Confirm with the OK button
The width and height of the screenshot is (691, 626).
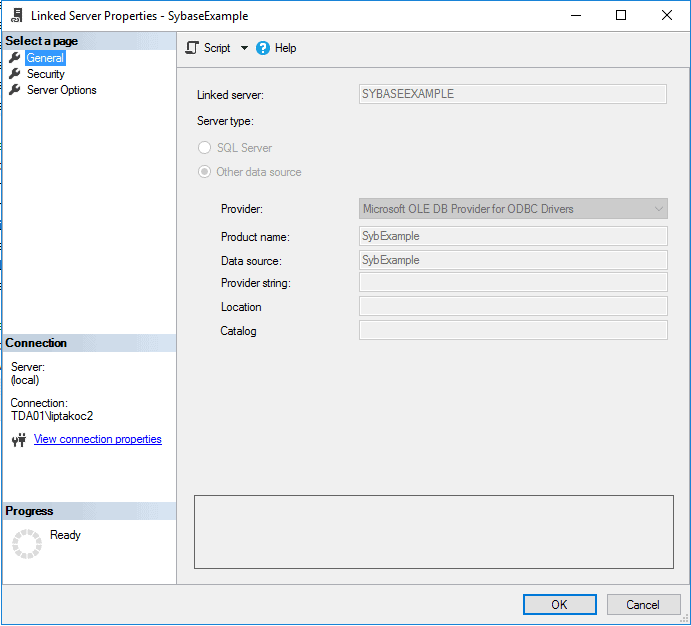point(560,604)
